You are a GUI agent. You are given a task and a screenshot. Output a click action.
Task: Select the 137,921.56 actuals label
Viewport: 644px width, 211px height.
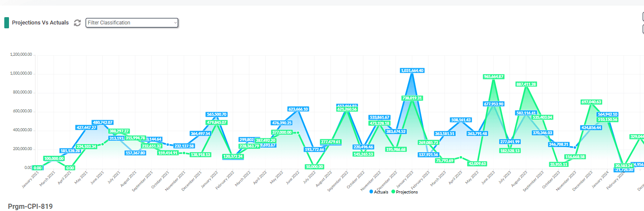coord(429,155)
